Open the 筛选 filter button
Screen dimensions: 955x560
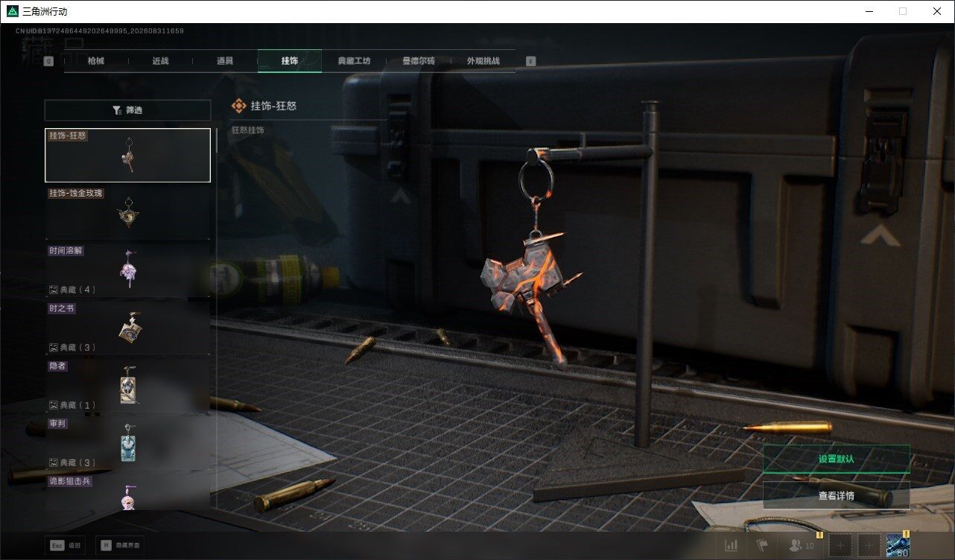[x=127, y=110]
